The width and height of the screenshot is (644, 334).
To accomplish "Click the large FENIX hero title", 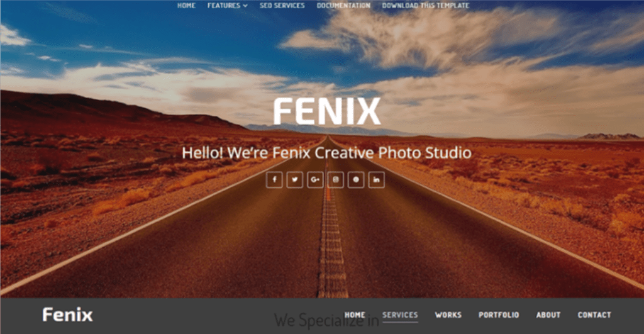I will point(327,111).
